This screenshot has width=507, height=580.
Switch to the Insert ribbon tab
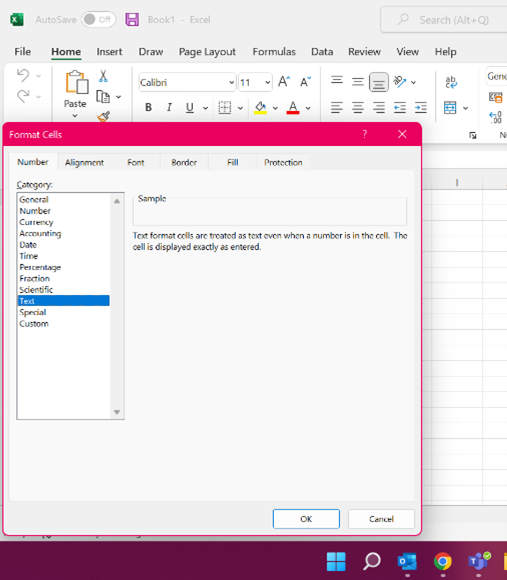109,52
